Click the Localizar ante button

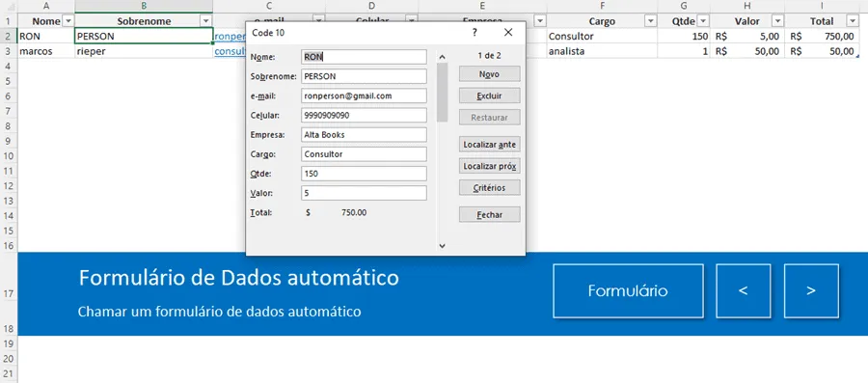click(x=489, y=145)
